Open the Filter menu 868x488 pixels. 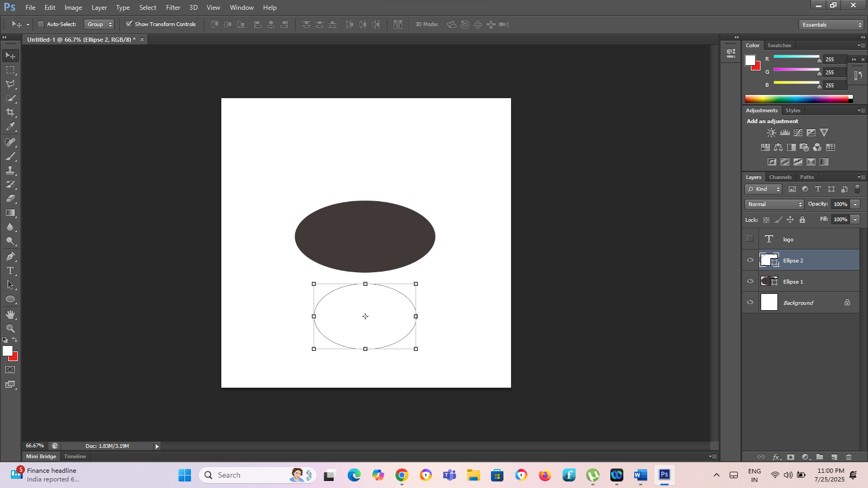click(173, 8)
